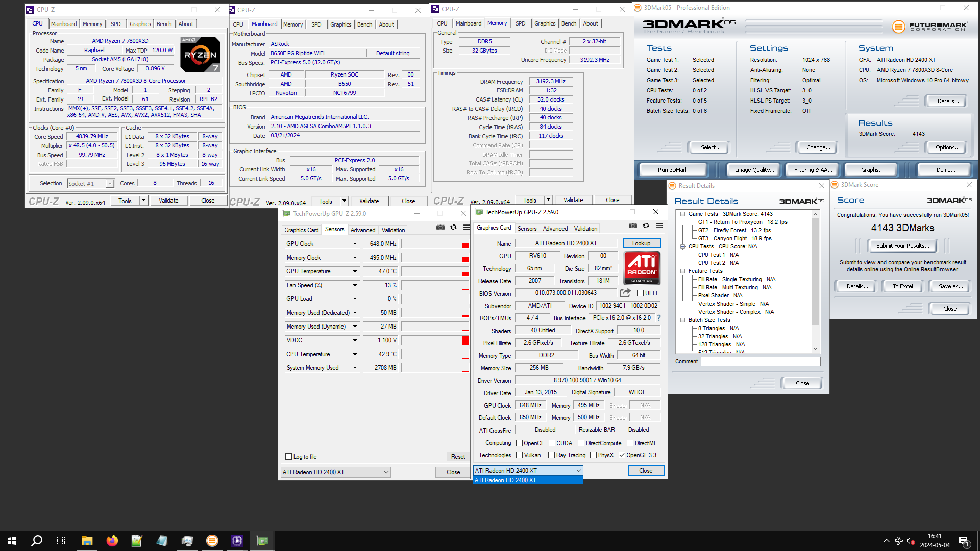The width and height of the screenshot is (980, 551).
Task: Open Task View from taskbar
Action: tap(61, 541)
